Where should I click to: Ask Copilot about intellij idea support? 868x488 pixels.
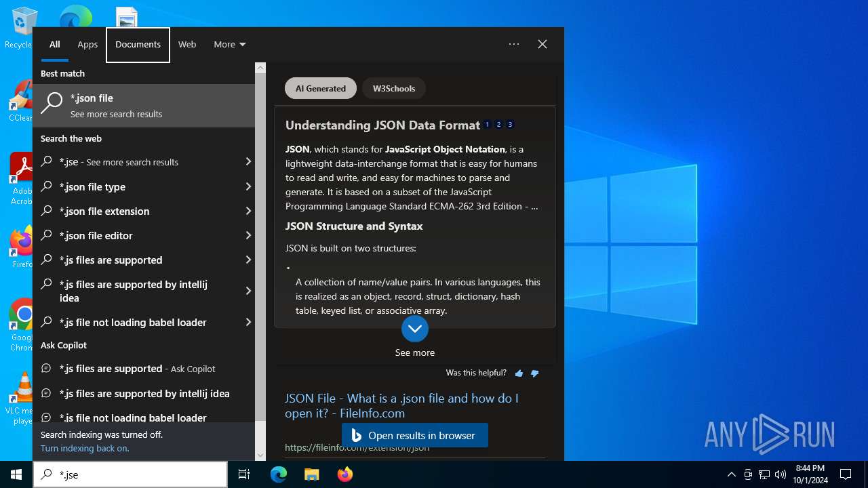click(144, 393)
